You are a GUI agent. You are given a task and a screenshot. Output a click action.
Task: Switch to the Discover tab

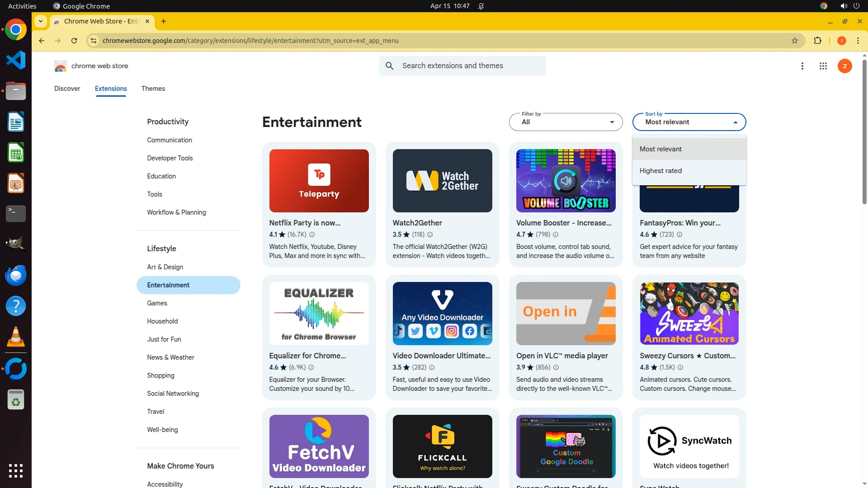coord(67,89)
